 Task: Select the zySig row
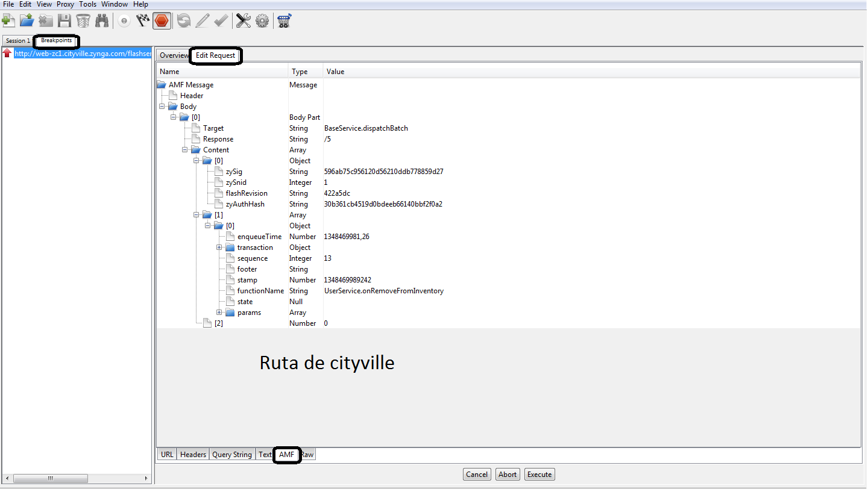(508, 172)
